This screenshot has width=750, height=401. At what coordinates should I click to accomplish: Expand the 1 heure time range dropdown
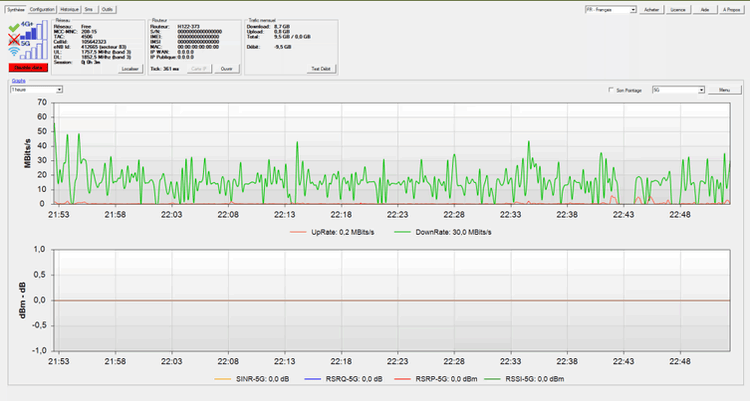pyautogui.click(x=36, y=89)
